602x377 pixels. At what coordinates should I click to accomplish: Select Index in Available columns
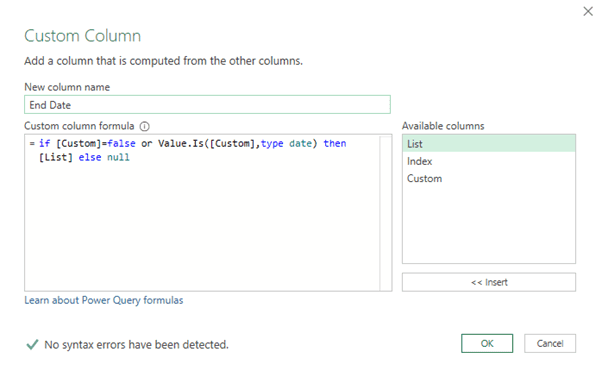coord(489,161)
